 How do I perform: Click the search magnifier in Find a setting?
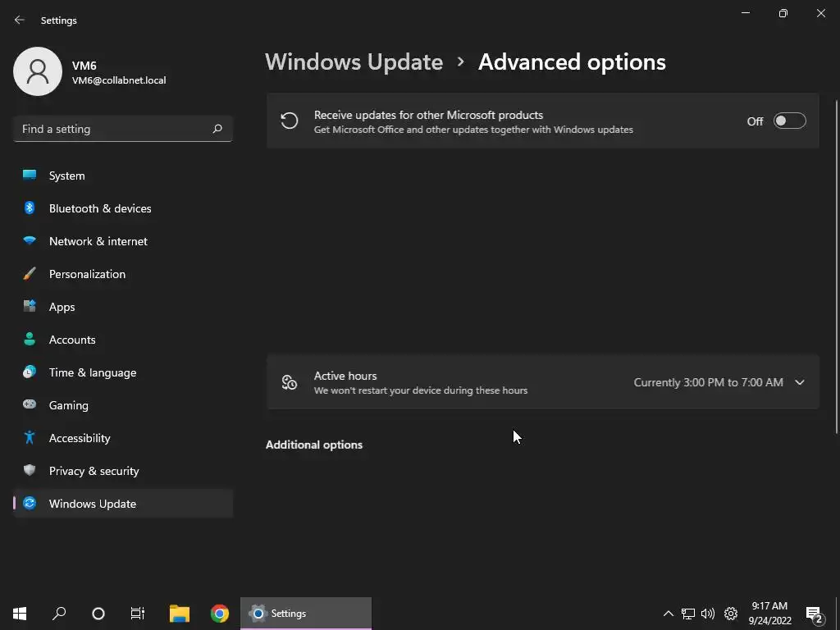pos(217,129)
